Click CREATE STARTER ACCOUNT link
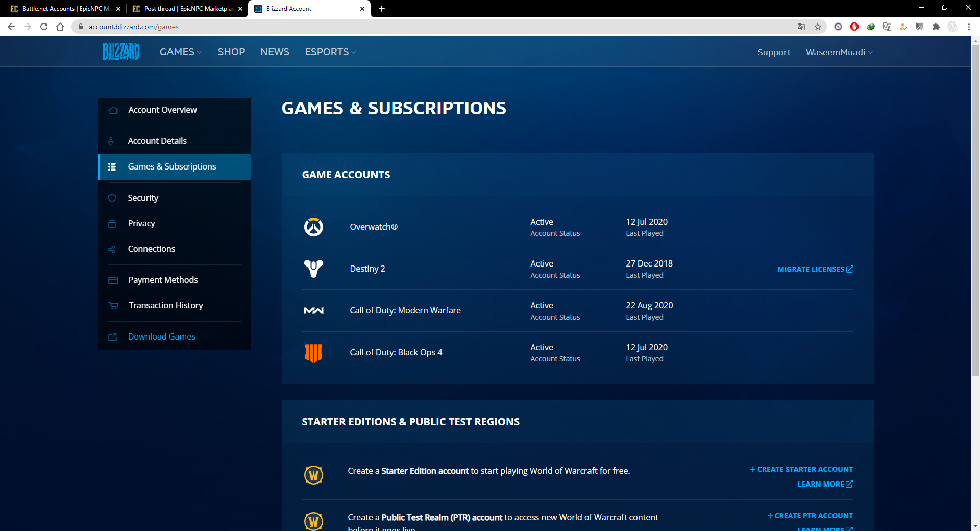Image resolution: width=980 pixels, height=531 pixels. pos(801,469)
